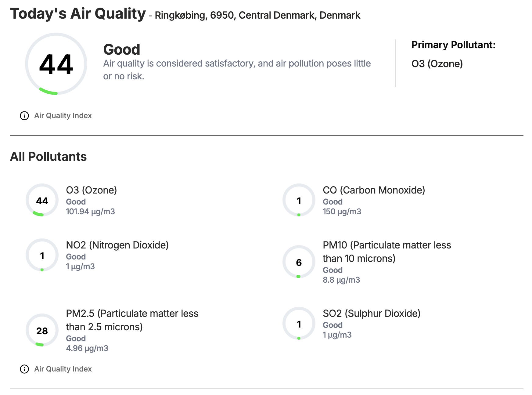532x395 pixels.
Task: Click the PM10 particulate matter title
Action: click(x=387, y=252)
